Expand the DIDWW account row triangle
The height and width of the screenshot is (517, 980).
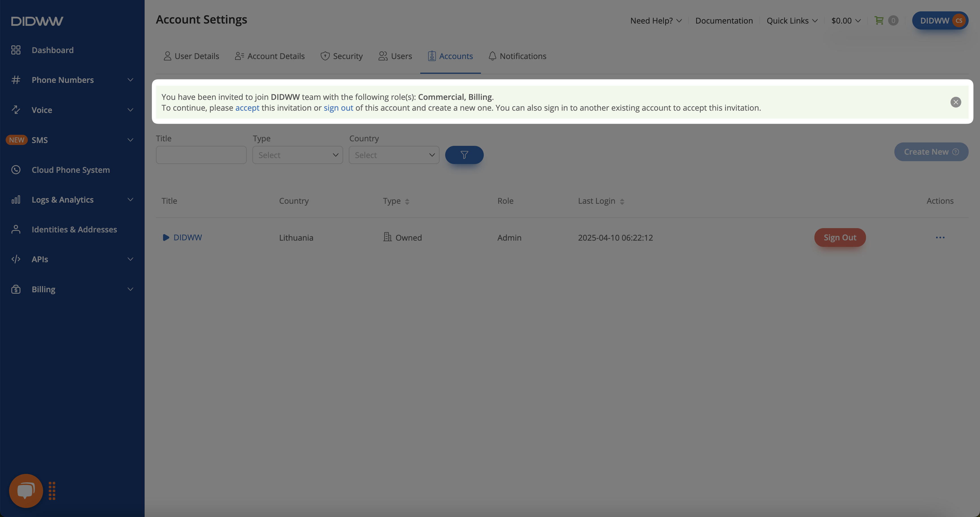166,238
